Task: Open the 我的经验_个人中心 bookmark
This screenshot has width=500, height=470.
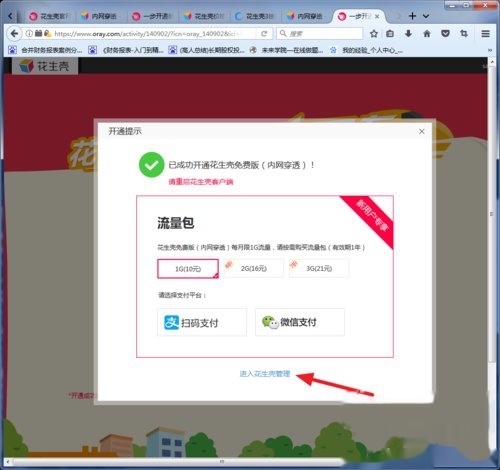Action: (366, 50)
